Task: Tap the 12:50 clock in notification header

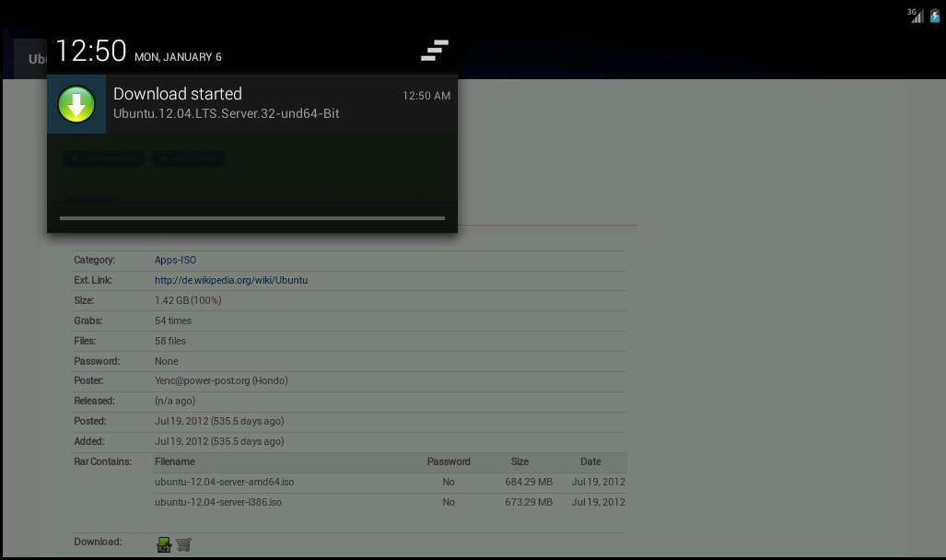Action: [x=90, y=51]
